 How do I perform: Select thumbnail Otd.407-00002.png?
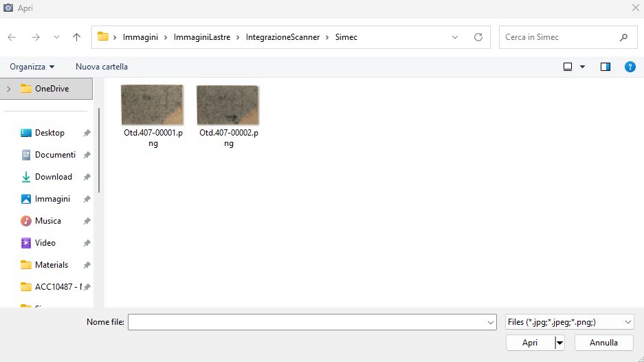click(x=228, y=105)
